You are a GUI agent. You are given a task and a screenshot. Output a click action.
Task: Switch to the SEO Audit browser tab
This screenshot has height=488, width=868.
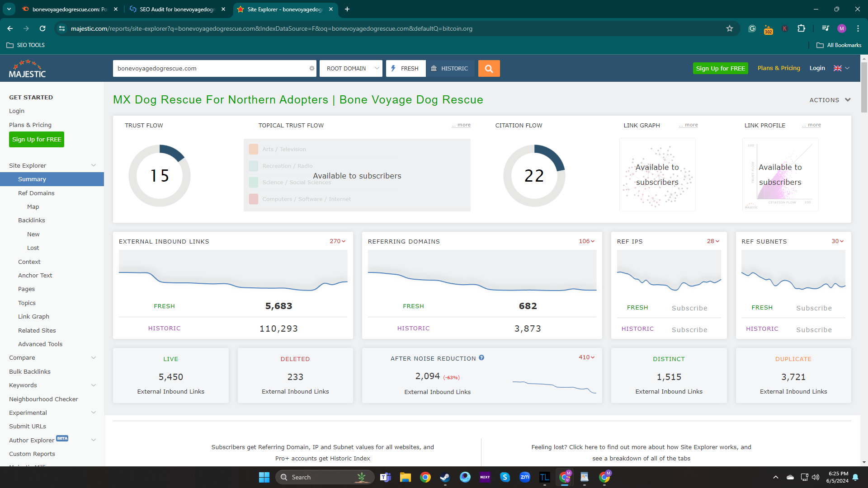tap(176, 9)
